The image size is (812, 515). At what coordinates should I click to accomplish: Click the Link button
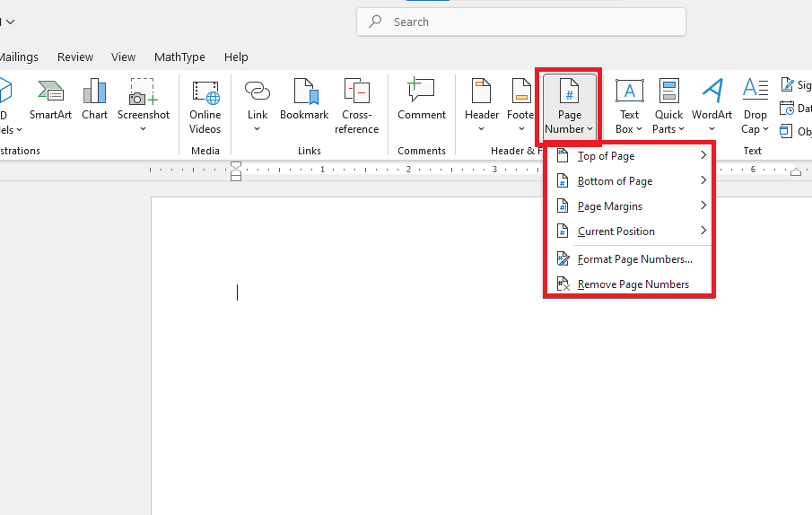pyautogui.click(x=257, y=106)
